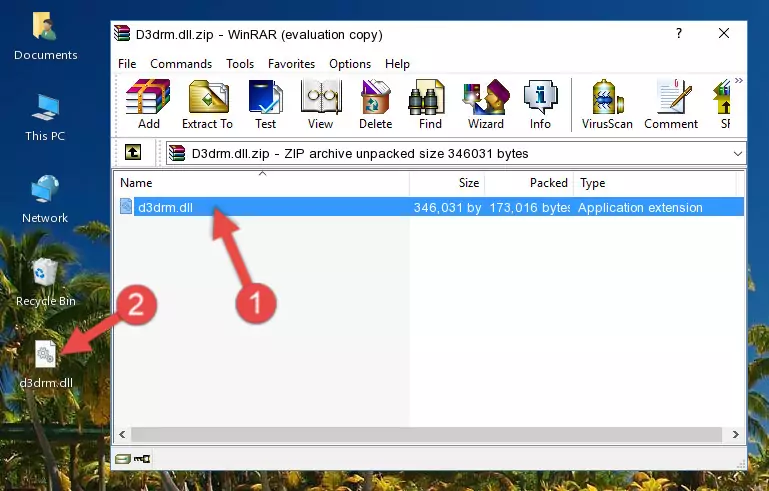Image resolution: width=769 pixels, height=491 pixels.
Task: Select d3drm.dll in the archive list
Action: click(165, 207)
